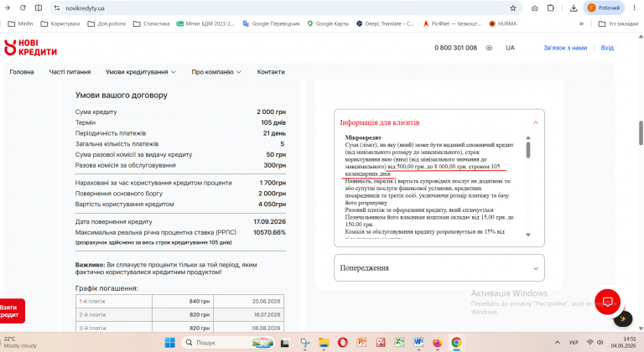The width and height of the screenshot is (644, 352).
Task: Open the screenshot camera extension icon
Action: [534, 8]
